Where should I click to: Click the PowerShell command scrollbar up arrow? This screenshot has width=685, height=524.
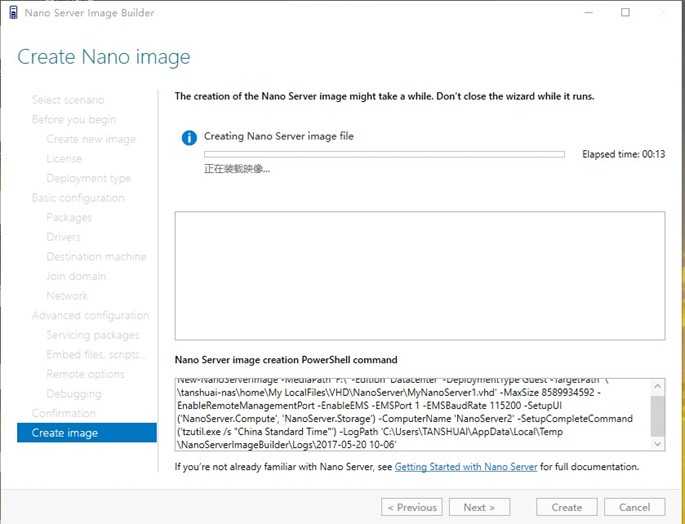coord(657,386)
